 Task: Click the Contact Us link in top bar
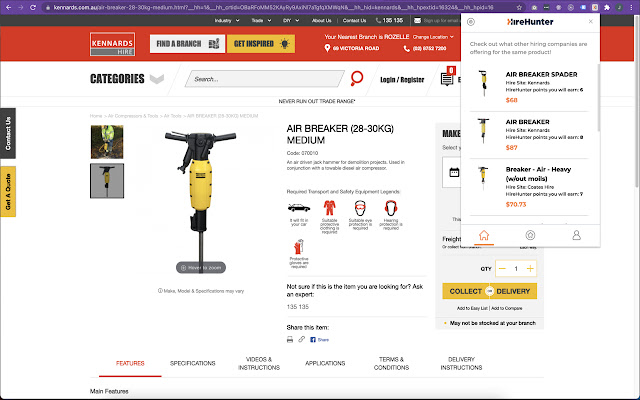pyautogui.click(x=354, y=20)
